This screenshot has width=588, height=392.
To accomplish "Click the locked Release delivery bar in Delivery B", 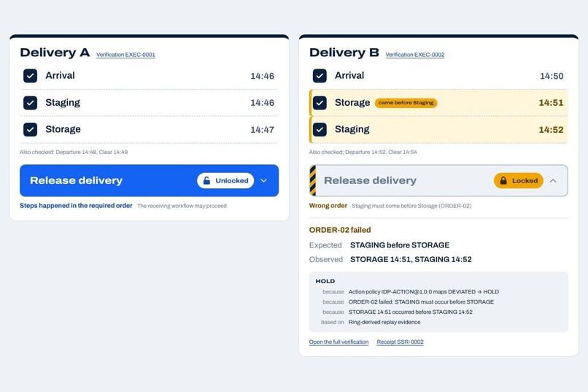I will click(x=438, y=180).
